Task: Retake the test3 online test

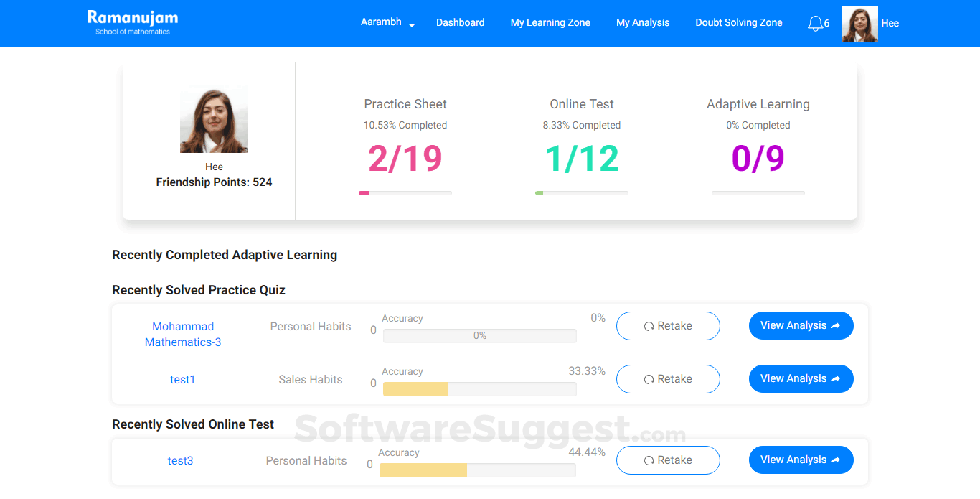Action: (x=668, y=460)
